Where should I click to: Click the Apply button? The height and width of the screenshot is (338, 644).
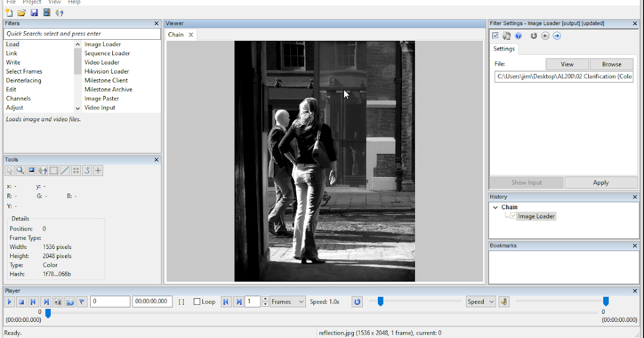click(x=601, y=182)
